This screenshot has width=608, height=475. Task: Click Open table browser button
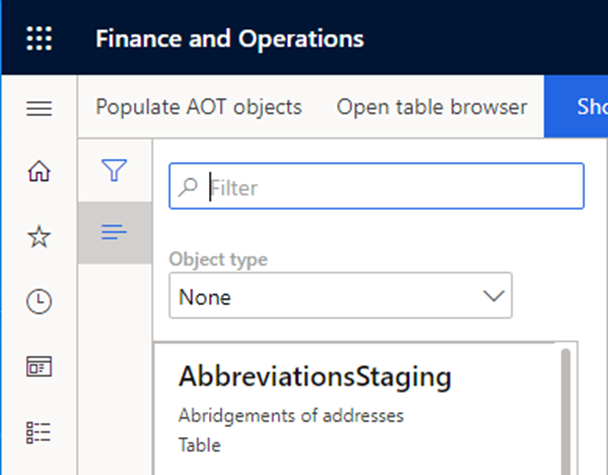[432, 107]
